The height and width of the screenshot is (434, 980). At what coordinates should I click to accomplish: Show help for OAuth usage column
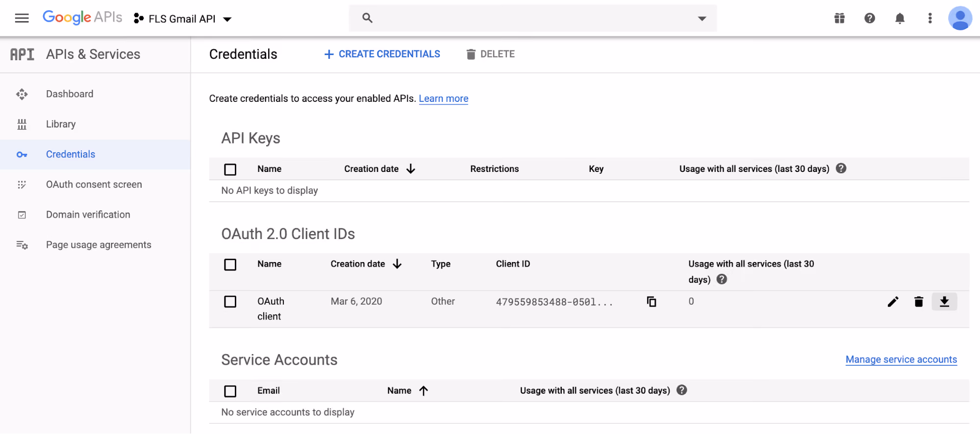[x=722, y=279]
